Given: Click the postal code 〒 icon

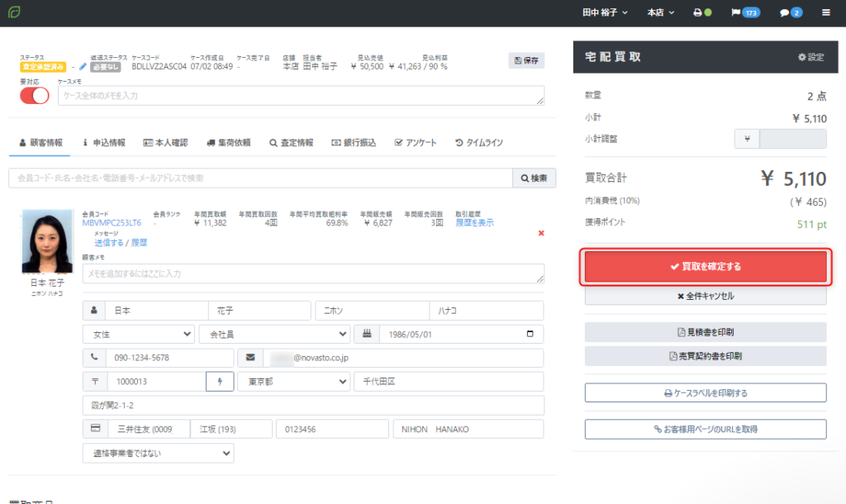Looking at the screenshot, I should coord(95,382).
